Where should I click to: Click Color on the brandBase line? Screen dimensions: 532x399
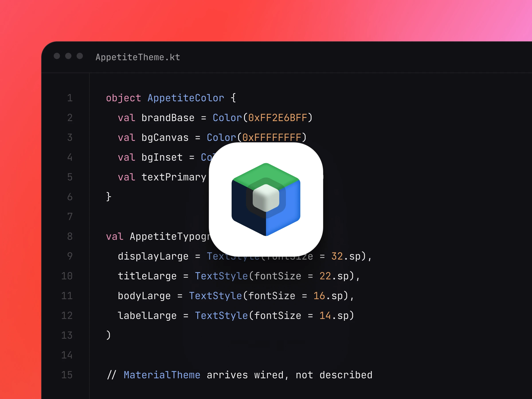click(227, 118)
